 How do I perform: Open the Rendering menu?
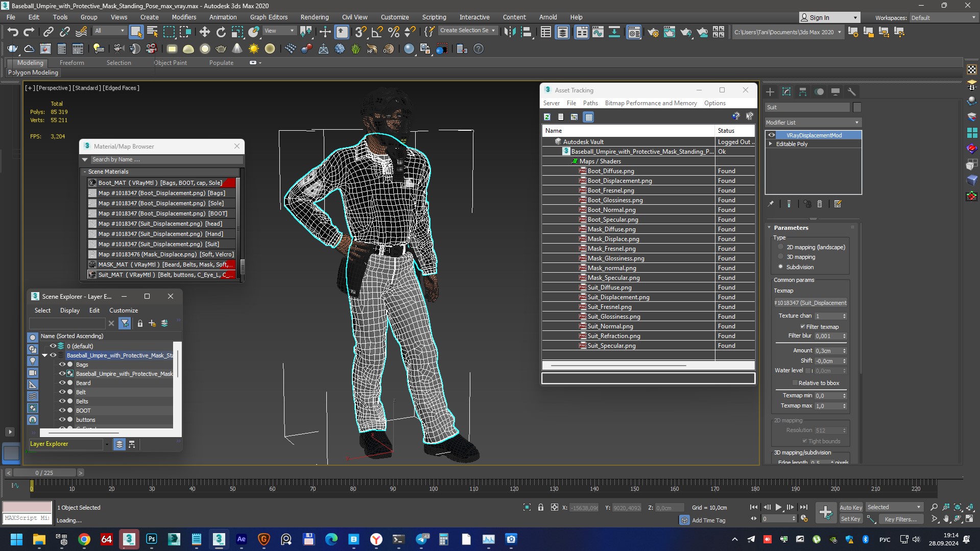coord(314,17)
